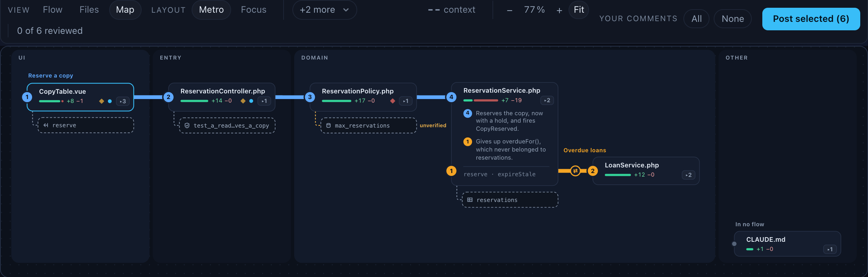This screenshot has height=277, width=868.
Task: Select All comments
Action: click(696, 19)
